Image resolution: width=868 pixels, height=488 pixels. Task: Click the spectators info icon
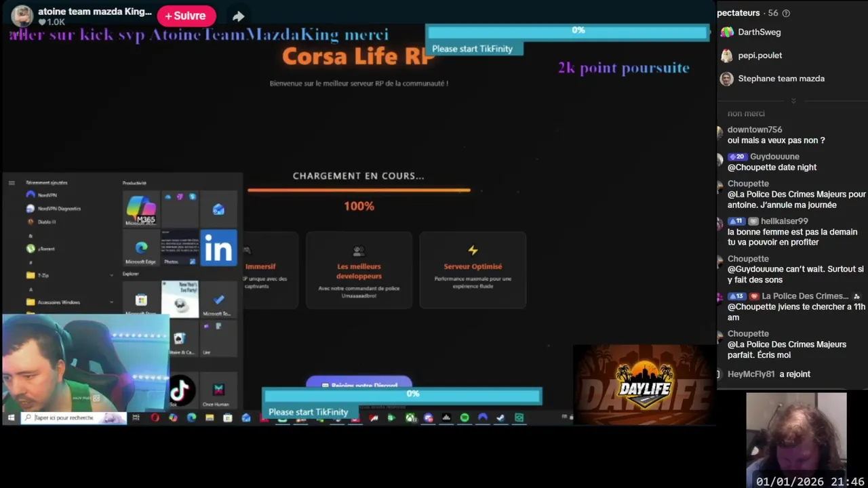tap(786, 13)
